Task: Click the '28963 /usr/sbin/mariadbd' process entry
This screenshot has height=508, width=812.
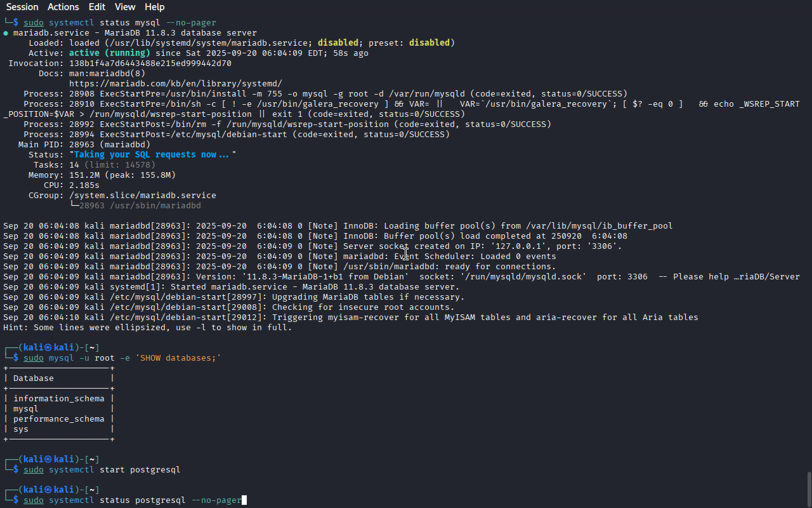Action: coord(140,206)
